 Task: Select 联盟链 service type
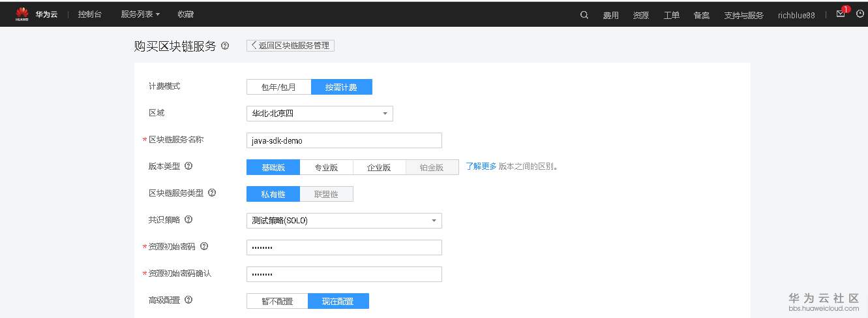click(326, 194)
